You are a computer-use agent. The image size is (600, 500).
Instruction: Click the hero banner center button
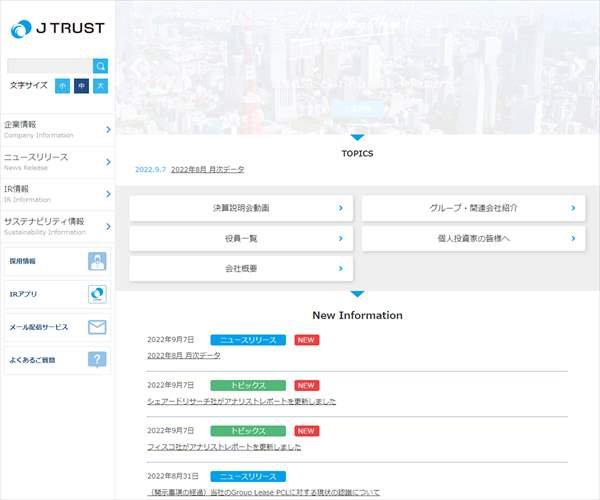(x=357, y=109)
